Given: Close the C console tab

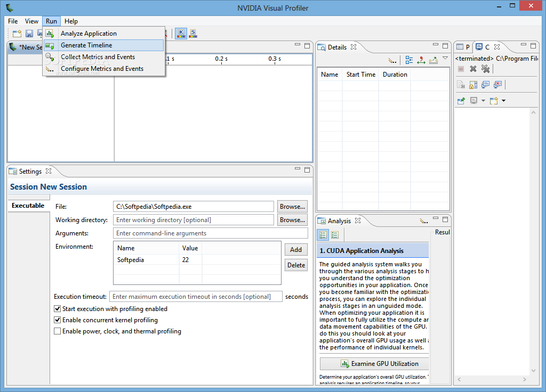Looking at the screenshot, I should pyautogui.click(x=497, y=47).
